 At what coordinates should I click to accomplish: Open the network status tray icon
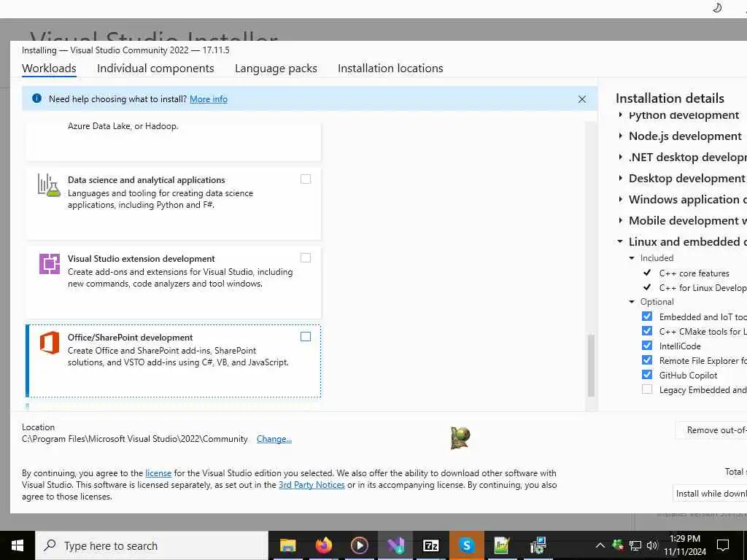click(x=635, y=545)
